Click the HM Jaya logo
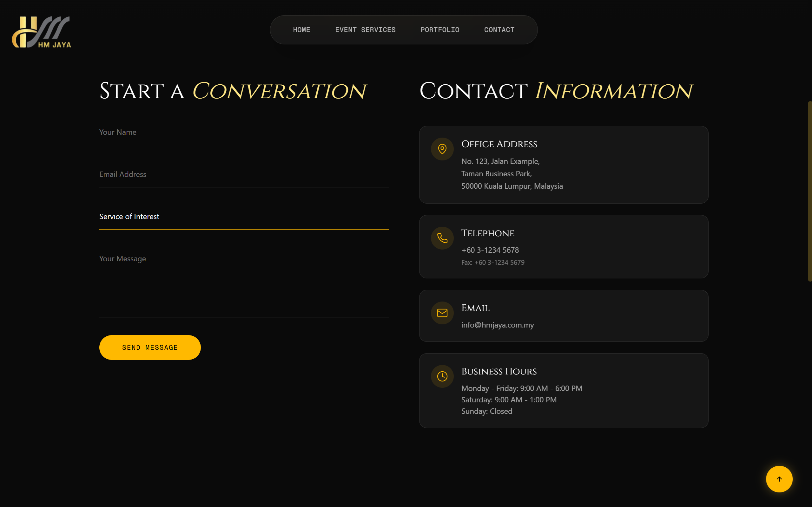This screenshot has height=507, width=812. pos(42,32)
